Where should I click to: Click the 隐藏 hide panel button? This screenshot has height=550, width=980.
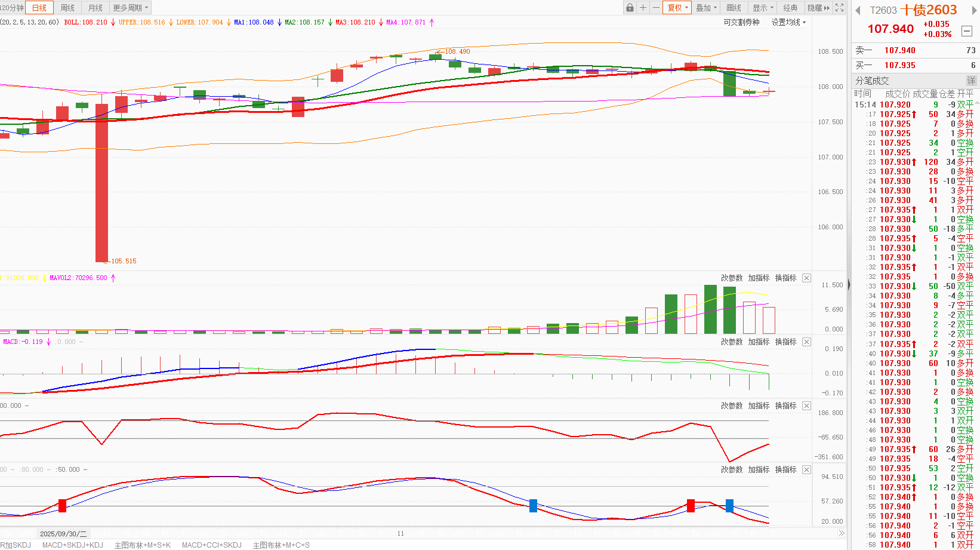tap(818, 8)
